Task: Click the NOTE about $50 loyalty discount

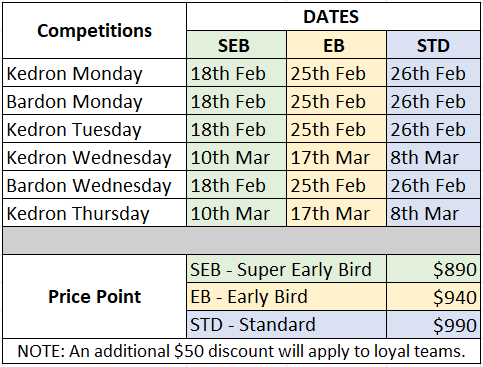Action: [x=241, y=351]
